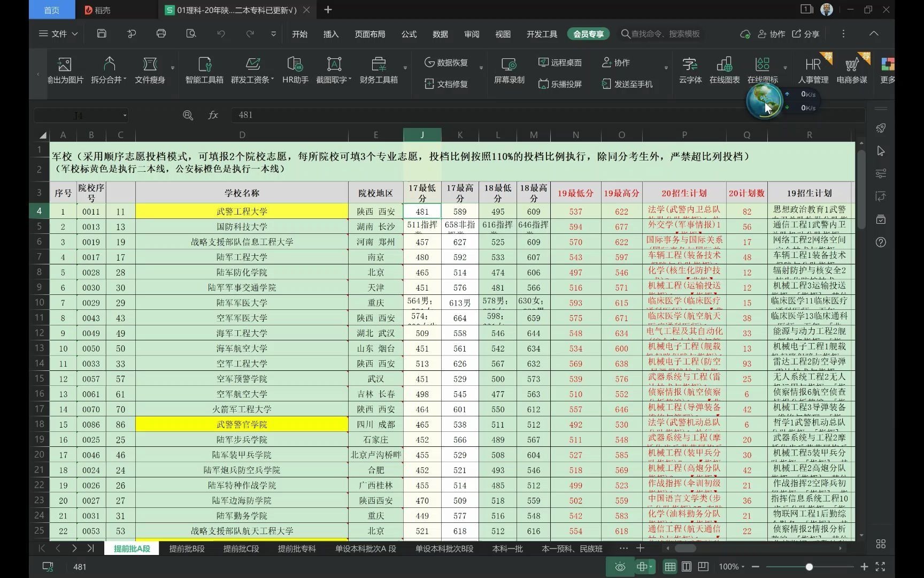
Task: Click the 协作 button in the top bar
Action: (772, 34)
